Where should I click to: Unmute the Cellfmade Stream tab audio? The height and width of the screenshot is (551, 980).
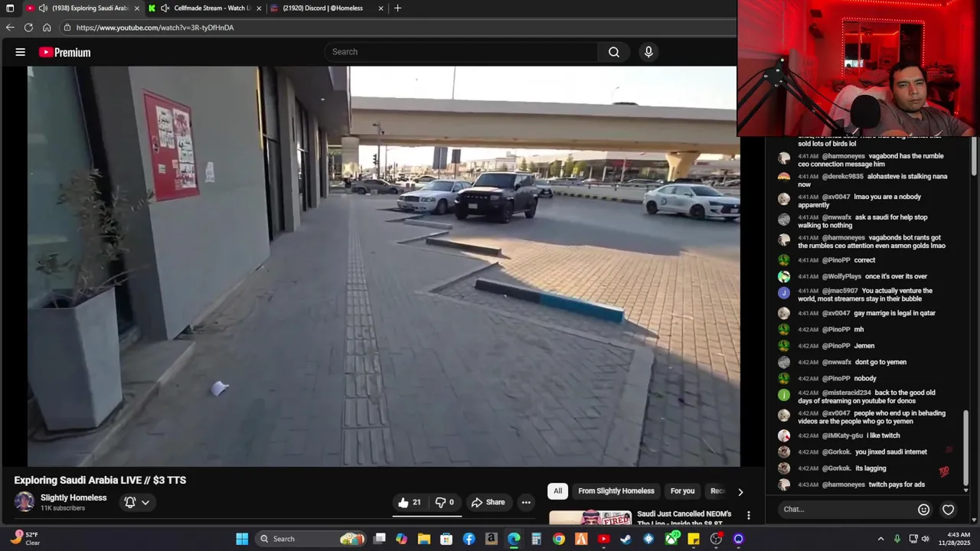pos(165,8)
